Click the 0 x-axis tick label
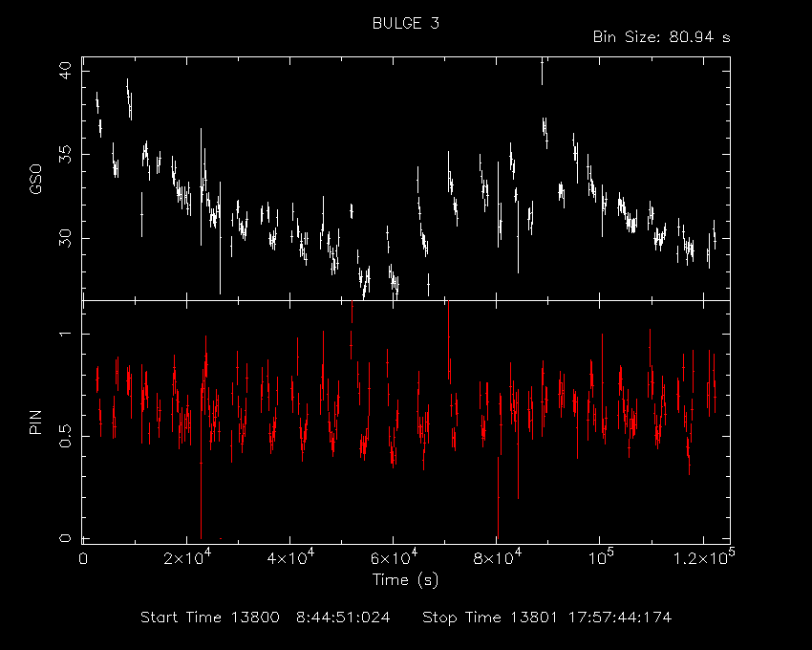 (x=83, y=559)
